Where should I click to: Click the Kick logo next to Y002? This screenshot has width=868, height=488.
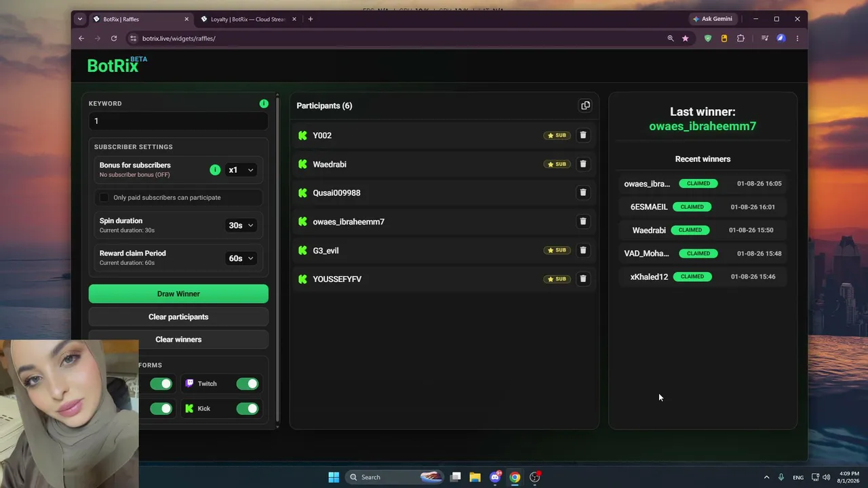pyautogui.click(x=302, y=136)
